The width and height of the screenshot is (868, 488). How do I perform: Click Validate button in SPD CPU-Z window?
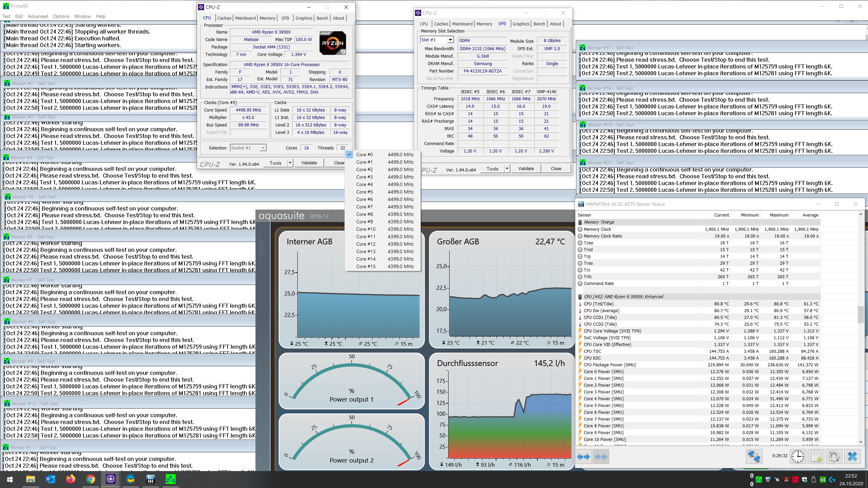[526, 169]
